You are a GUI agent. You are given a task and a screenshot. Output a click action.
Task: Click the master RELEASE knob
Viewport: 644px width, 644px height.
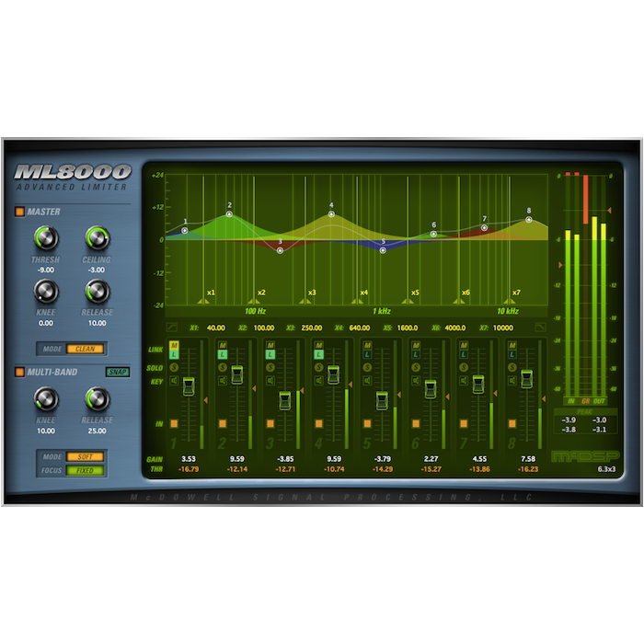tap(98, 292)
